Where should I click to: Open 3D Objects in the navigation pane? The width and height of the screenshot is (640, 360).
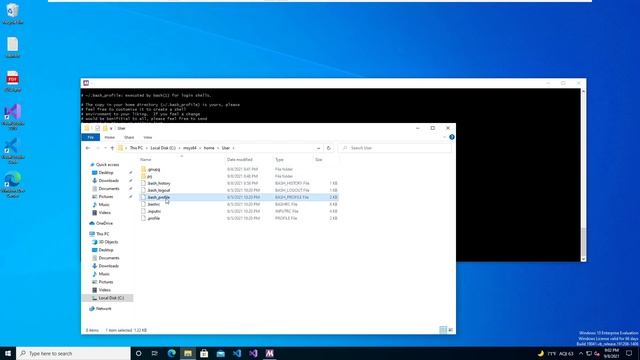click(x=108, y=242)
